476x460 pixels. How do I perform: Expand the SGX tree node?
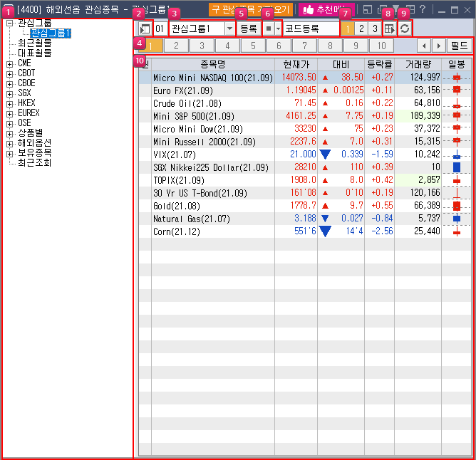pos(9,95)
